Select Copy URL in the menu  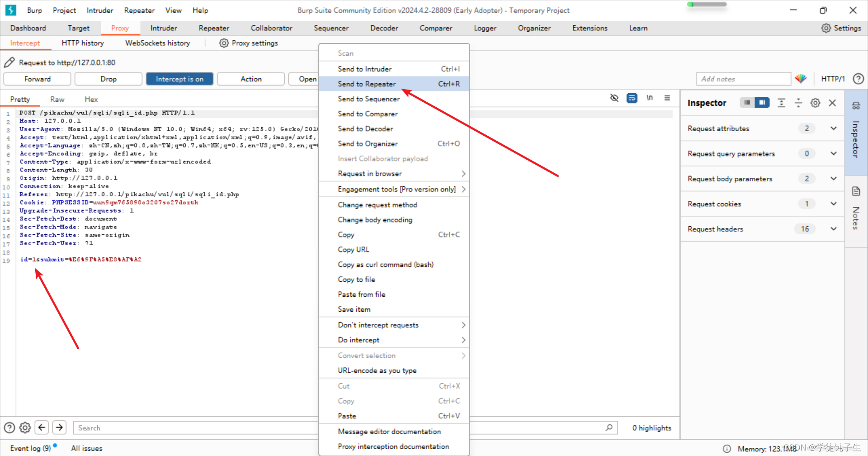(x=394, y=249)
